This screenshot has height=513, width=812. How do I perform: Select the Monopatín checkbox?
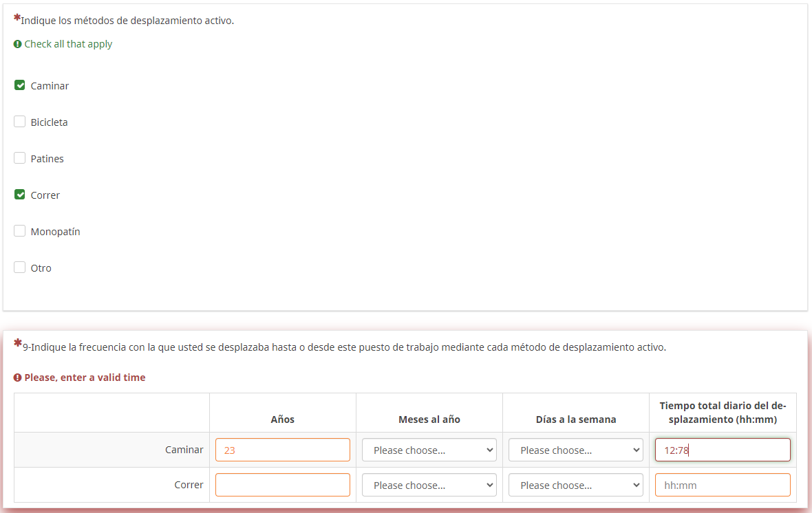(20, 232)
